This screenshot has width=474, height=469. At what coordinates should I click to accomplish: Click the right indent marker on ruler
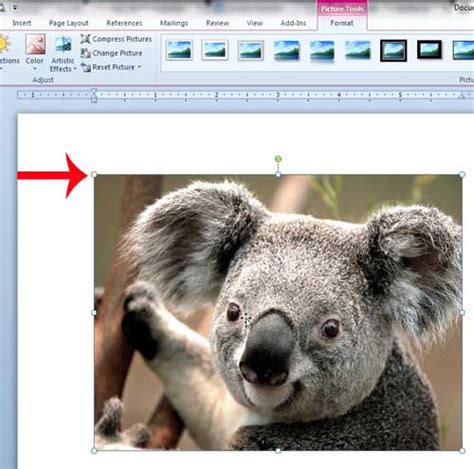pos(461,96)
